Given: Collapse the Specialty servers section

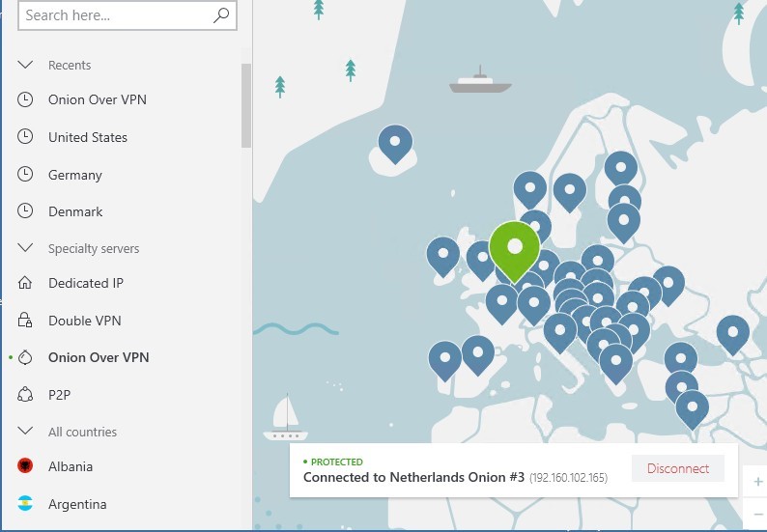Looking at the screenshot, I should coord(26,249).
